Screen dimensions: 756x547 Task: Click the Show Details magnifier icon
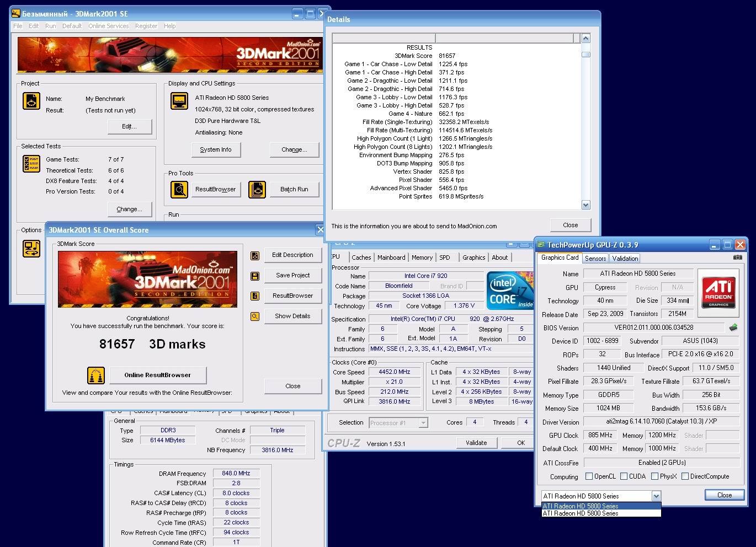255,317
